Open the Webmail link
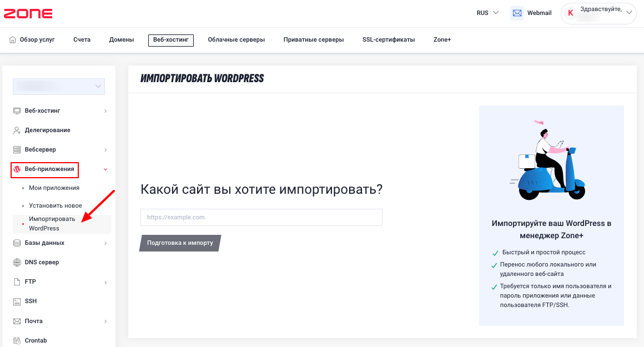This screenshot has width=644, height=347. [x=539, y=13]
